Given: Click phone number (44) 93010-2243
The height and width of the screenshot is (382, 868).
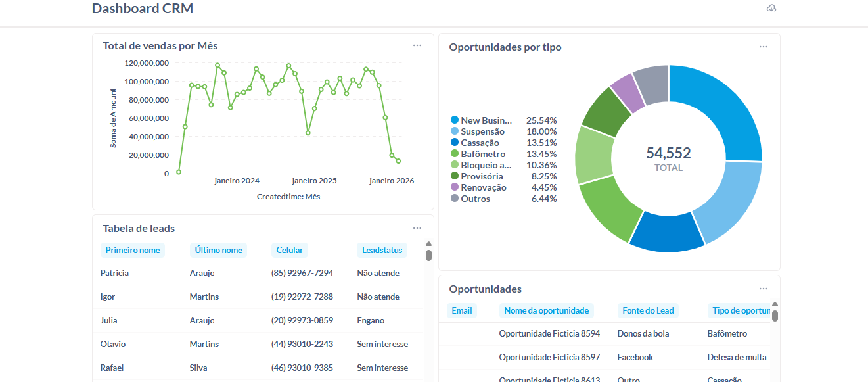Looking at the screenshot, I should click(302, 344).
